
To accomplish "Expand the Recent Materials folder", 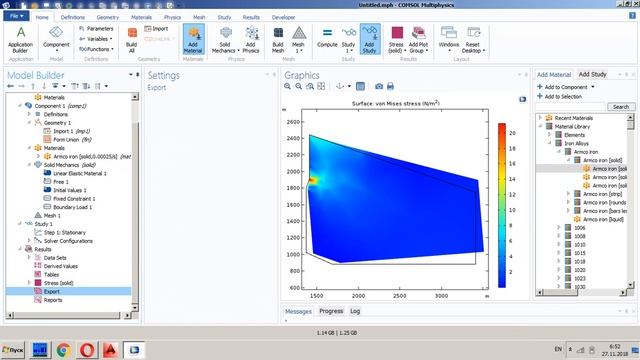I will [x=540, y=118].
